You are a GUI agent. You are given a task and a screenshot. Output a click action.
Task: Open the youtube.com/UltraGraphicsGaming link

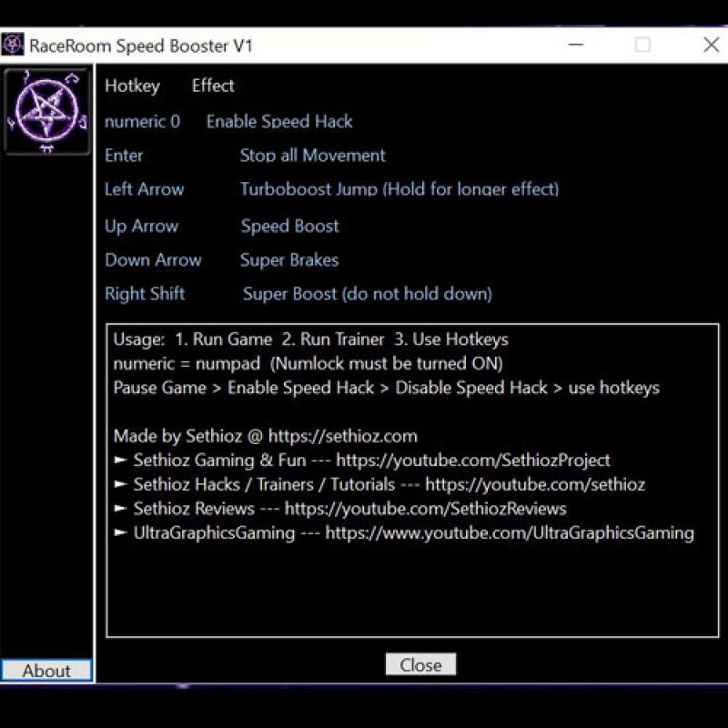(510, 532)
